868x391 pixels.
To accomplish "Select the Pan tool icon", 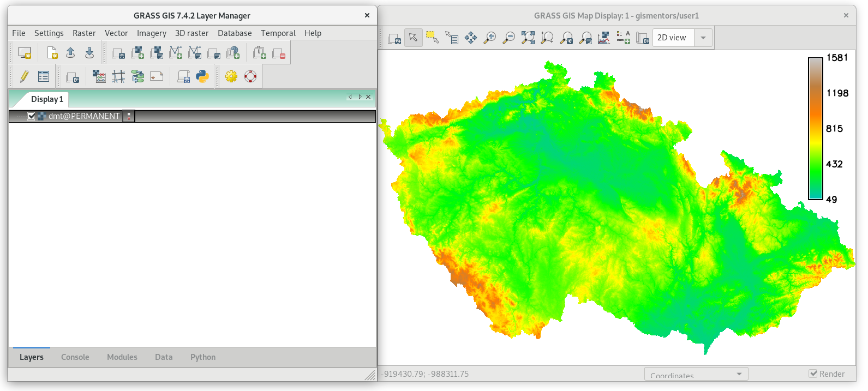I will click(x=471, y=38).
